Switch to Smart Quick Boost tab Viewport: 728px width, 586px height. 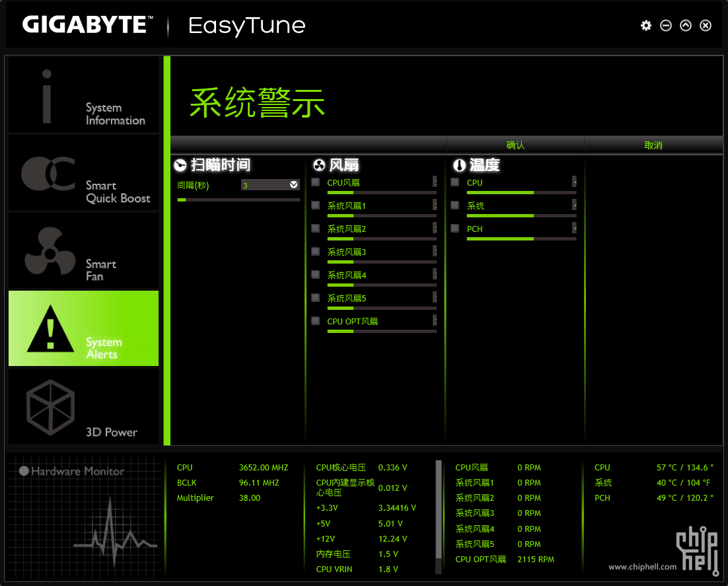84,172
